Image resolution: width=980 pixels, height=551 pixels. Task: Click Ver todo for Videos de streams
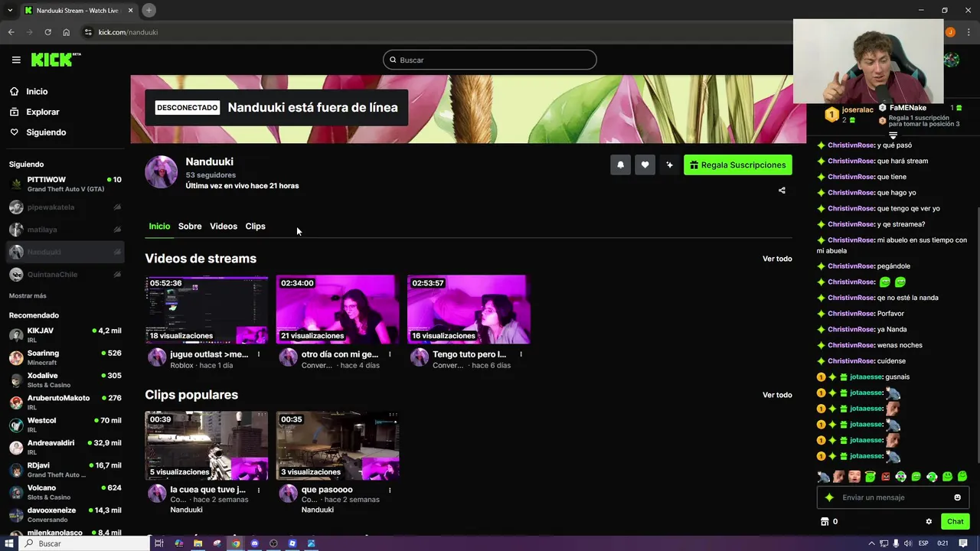[777, 259]
